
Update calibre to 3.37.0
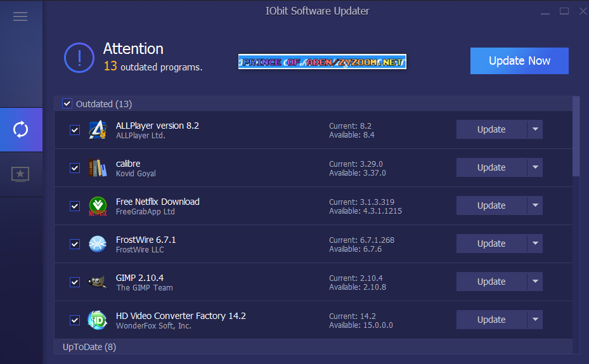[491, 167]
